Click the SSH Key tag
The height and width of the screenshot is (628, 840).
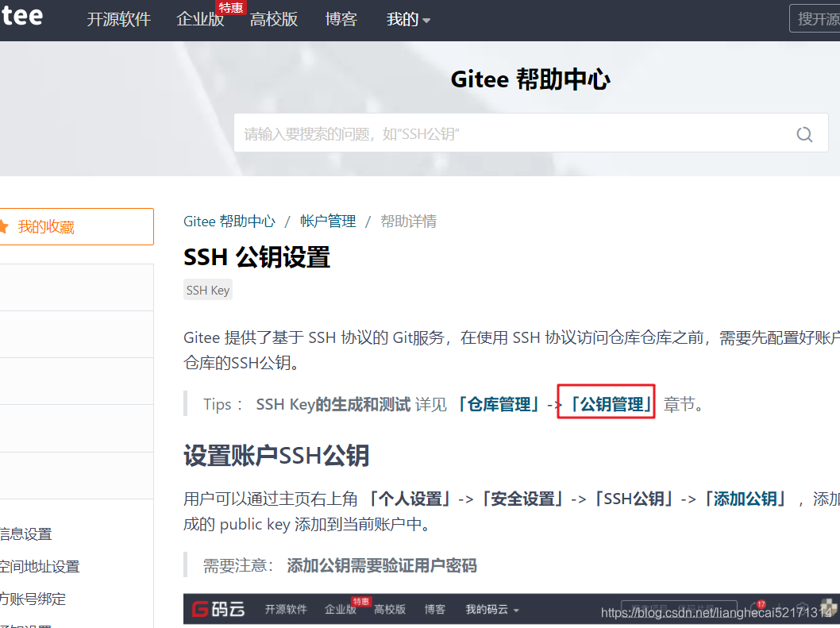(x=208, y=290)
